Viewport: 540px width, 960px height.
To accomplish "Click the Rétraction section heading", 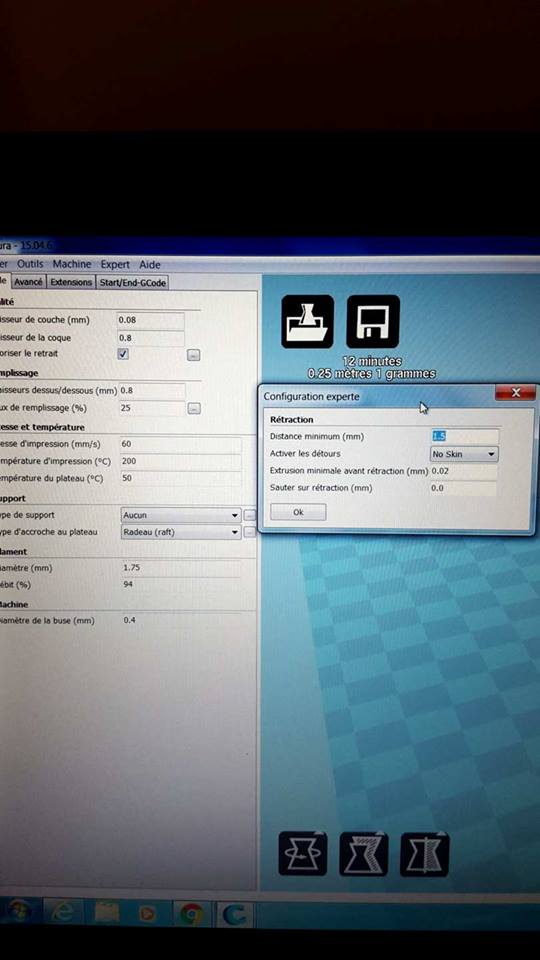I will pyautogui.click(x=292, y=419).
